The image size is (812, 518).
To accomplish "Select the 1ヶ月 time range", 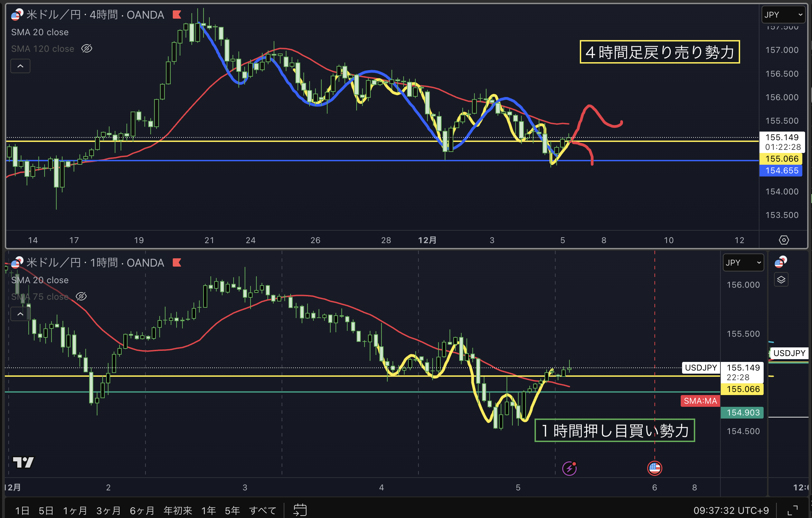I will 75,510.
